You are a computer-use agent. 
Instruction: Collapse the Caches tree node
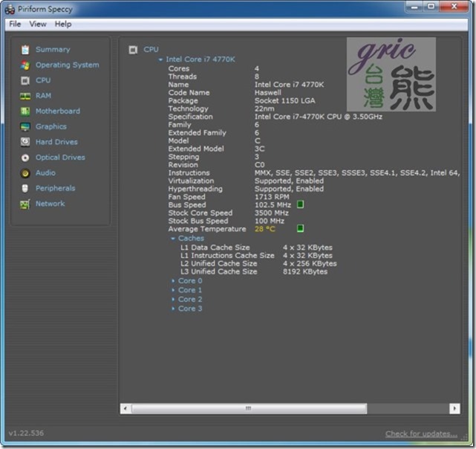coord(173,239)
